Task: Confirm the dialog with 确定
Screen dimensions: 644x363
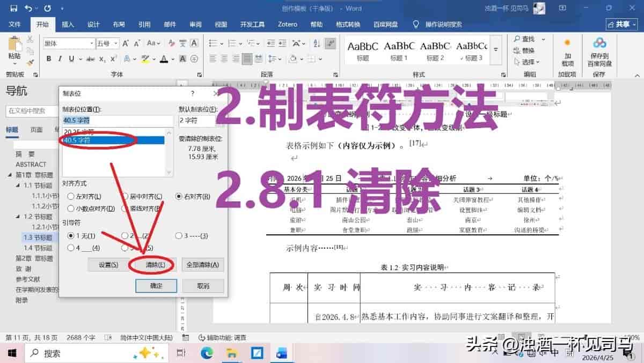Action: [x=156, y=286]
